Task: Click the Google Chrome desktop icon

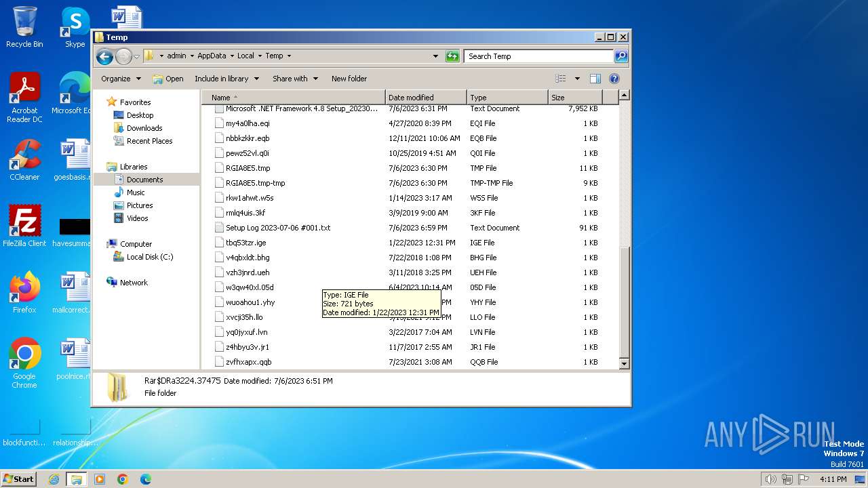Action: coord(24,363)
